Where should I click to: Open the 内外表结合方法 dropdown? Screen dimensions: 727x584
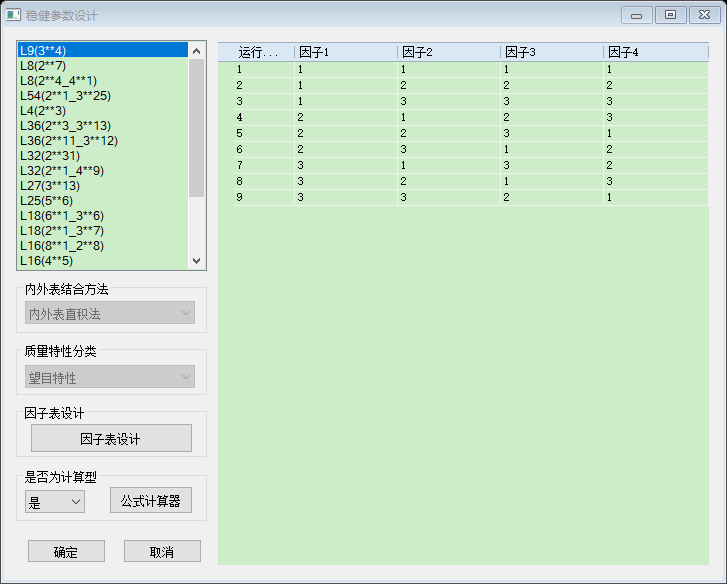110,314
